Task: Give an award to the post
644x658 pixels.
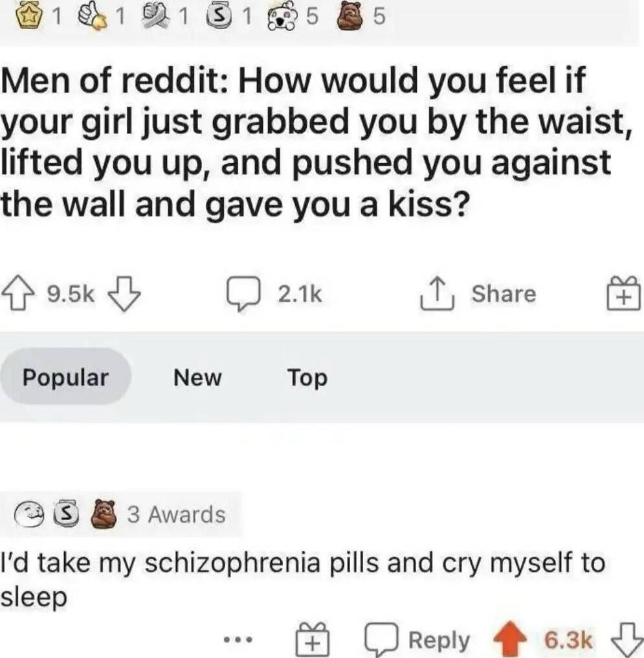Action: (x=623, y=293)
